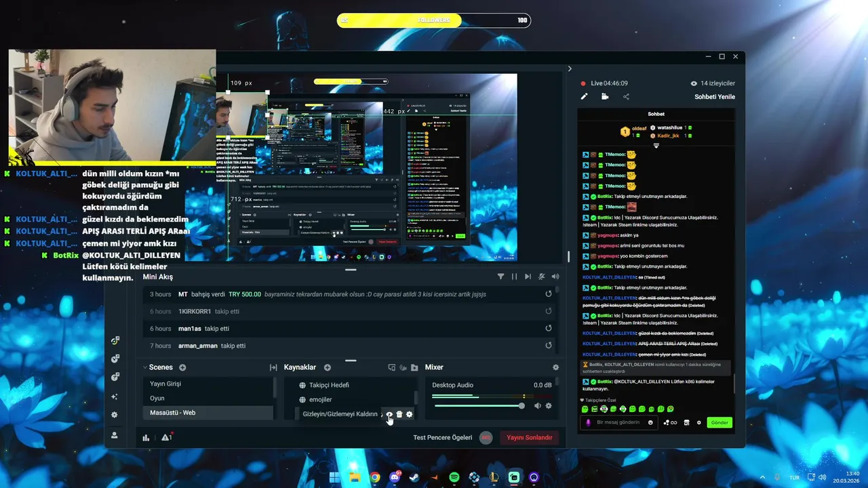Open the Kaynaklar studio mode screen icon
868x488 pixels.
391,367
